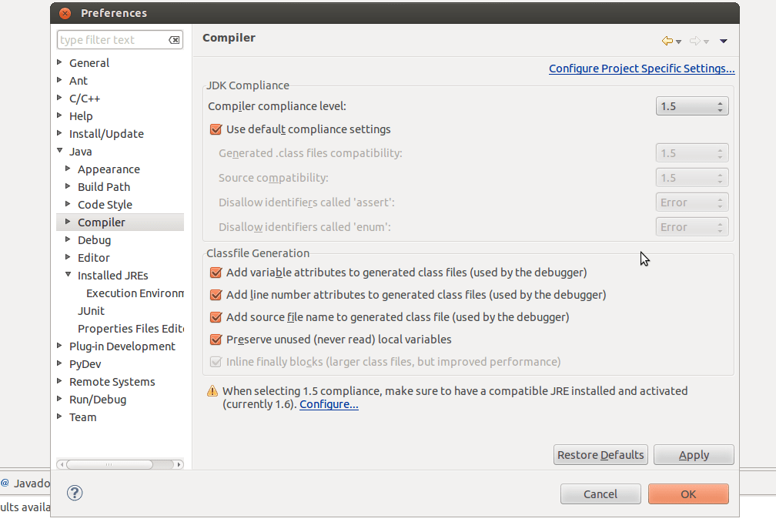Expand the Appearance node under Java
The height and width of the screenshot is (532, 776).
[68, 169]
